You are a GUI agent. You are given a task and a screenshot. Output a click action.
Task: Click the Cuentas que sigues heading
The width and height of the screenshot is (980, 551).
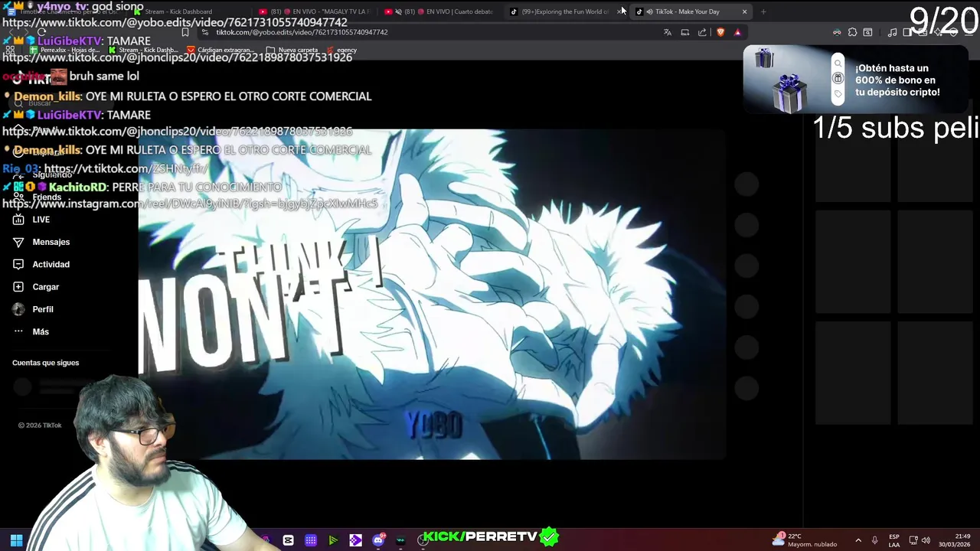pyautogui.click(x=45, y=363)
